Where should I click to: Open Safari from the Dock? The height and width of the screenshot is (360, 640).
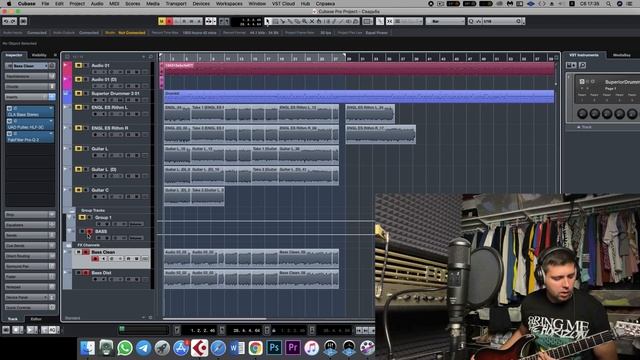click(218, 348)
